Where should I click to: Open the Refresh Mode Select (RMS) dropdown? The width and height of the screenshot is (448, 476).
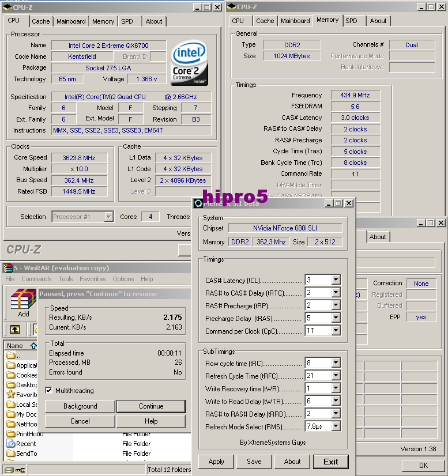point(336,426)
